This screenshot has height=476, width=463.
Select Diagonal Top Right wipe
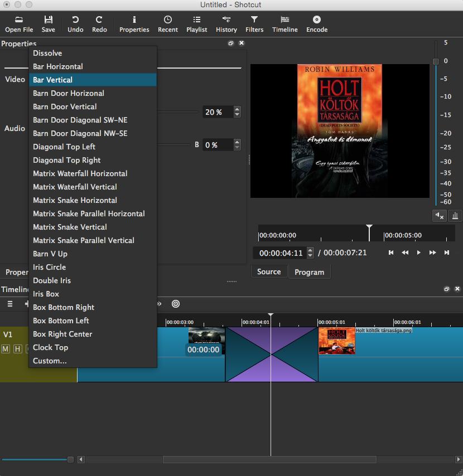93,160
